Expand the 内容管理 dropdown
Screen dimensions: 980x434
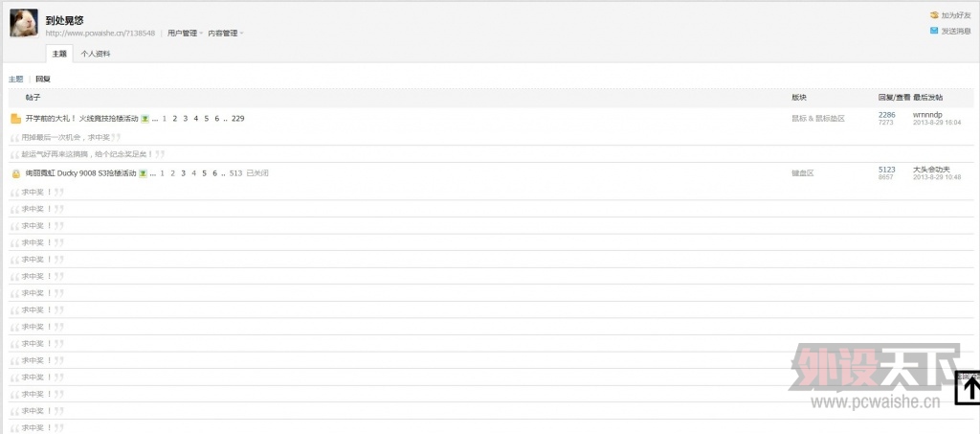(x=225, y=33)
